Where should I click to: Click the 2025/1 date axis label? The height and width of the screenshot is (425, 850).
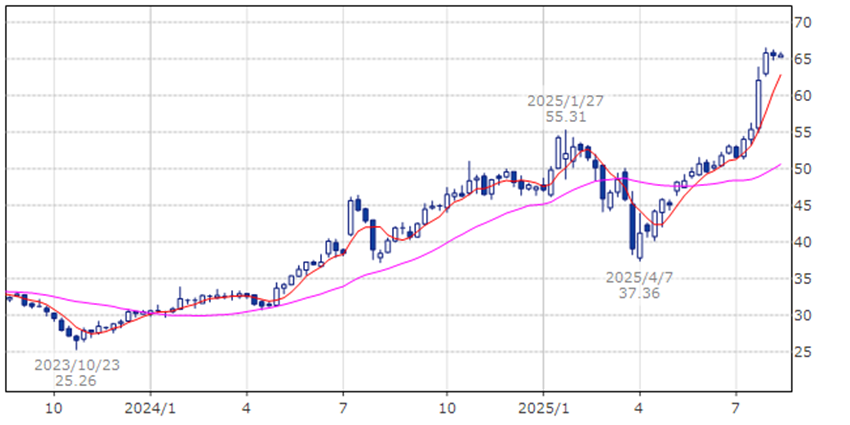[x=543, y=407]
